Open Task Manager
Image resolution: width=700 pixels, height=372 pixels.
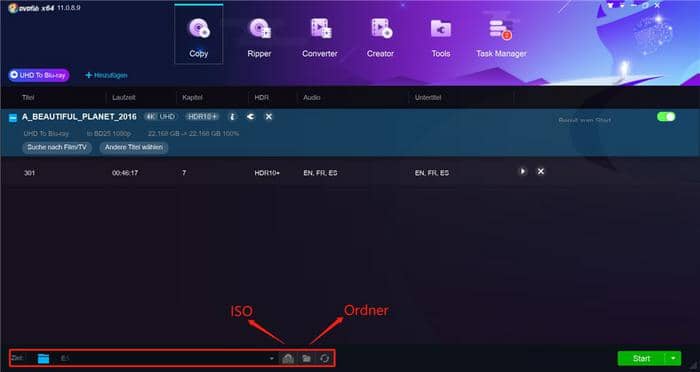pos(501,37)
